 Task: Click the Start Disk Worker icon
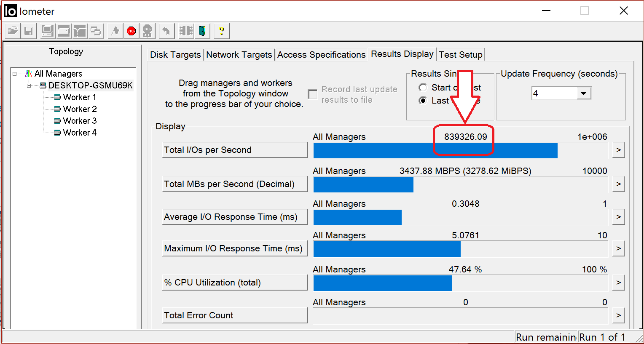click(64, 31)
